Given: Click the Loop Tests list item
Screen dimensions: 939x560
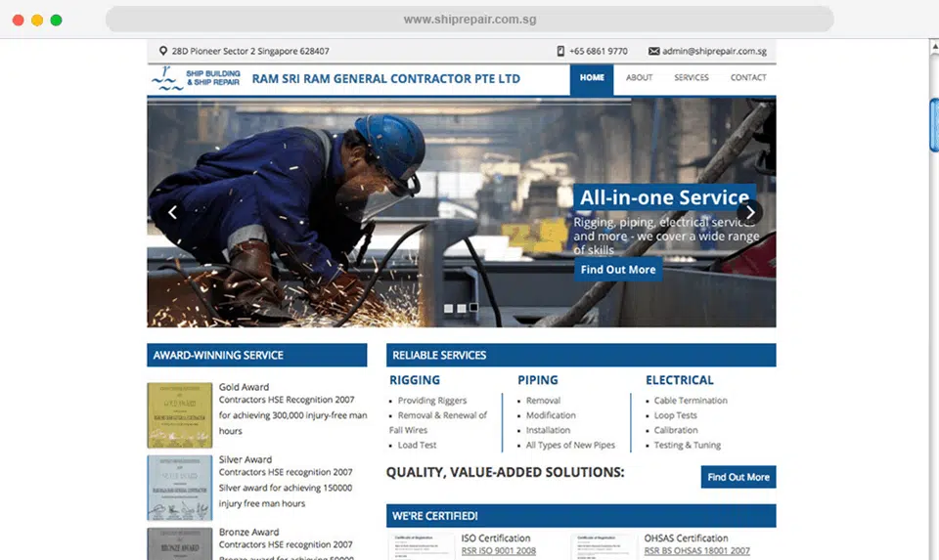Looking at the screenshot, I should click(x=676, y=415).
